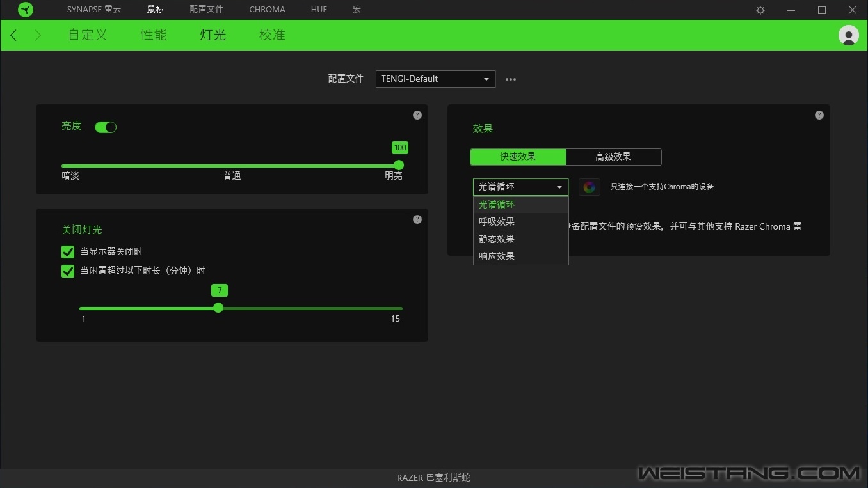This screenshot has width=868, height=488.
Task: Open the HUE top tab
Action: pyautogui.click(x=319, y=10)
